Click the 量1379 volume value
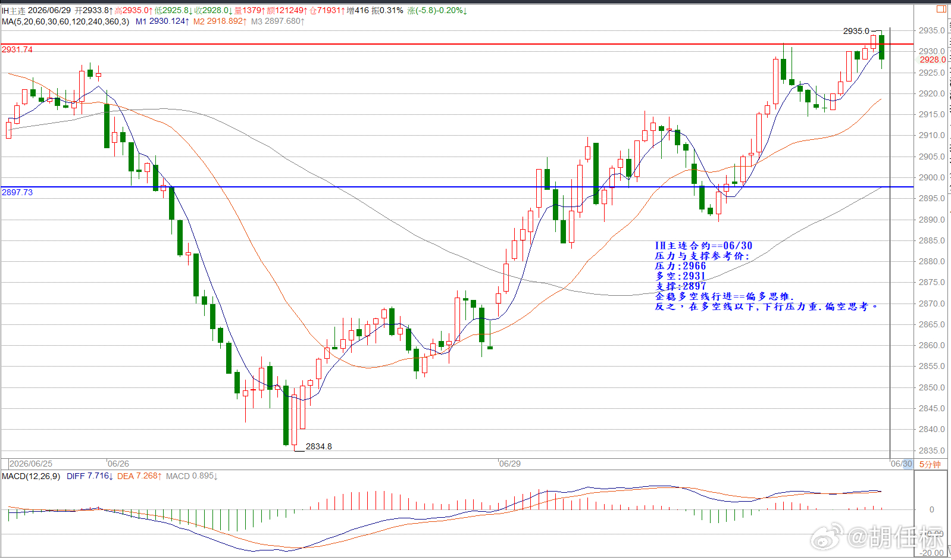 point(249,11)
